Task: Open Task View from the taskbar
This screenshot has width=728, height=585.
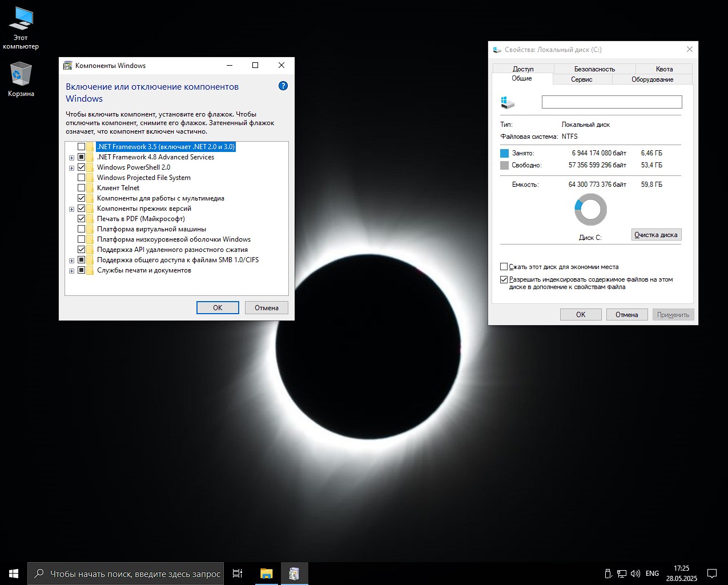Action: click(238, 574)
